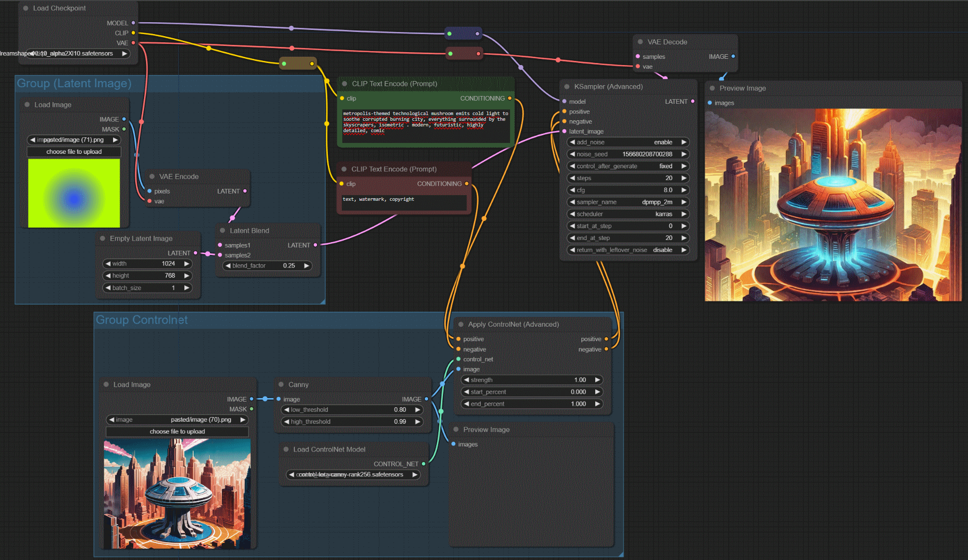Click the generated image in the Preview Image node
968x560 pixels.
(833, 204)
